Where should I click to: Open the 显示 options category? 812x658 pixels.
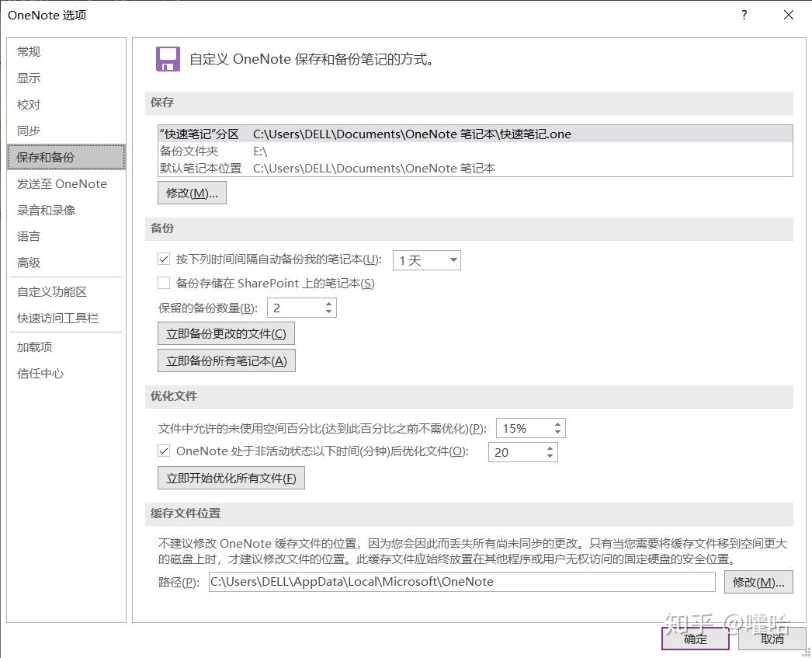click(x=29, y=78)
